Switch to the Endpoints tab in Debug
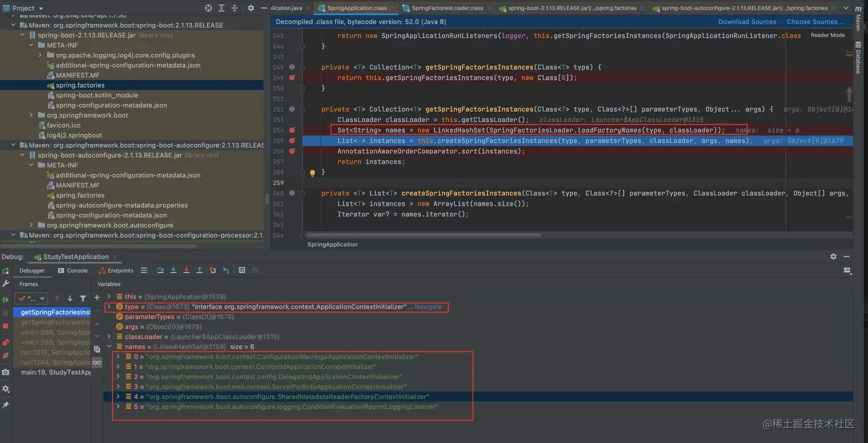 (117, 270)
